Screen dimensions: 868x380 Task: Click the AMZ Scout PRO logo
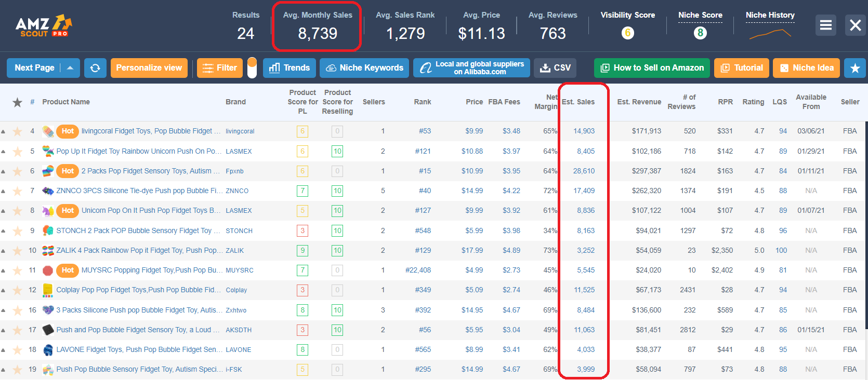pos(44,25)
